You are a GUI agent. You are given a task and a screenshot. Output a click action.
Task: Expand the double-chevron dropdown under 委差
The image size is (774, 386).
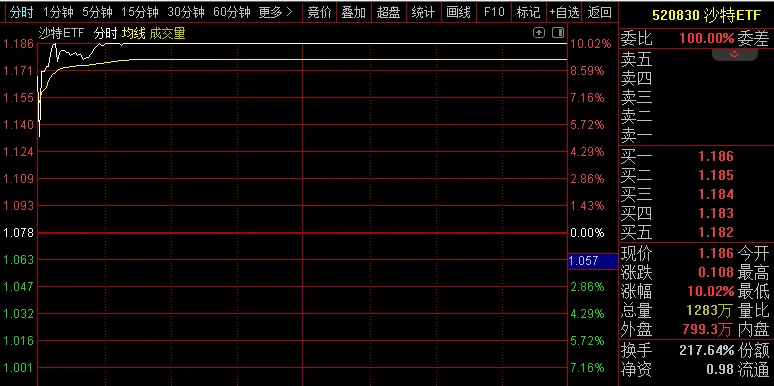[735, 54]
